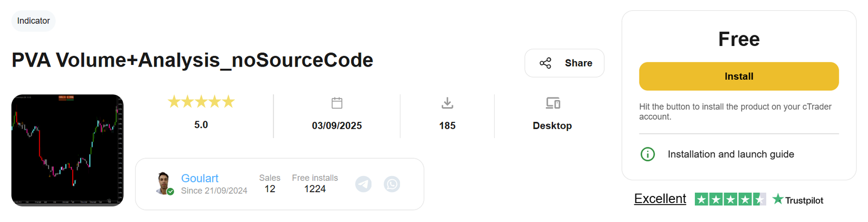Click the Excellent Trustpilot link
The width and height of the screenshot is (868, 222).
click(660, 199)
